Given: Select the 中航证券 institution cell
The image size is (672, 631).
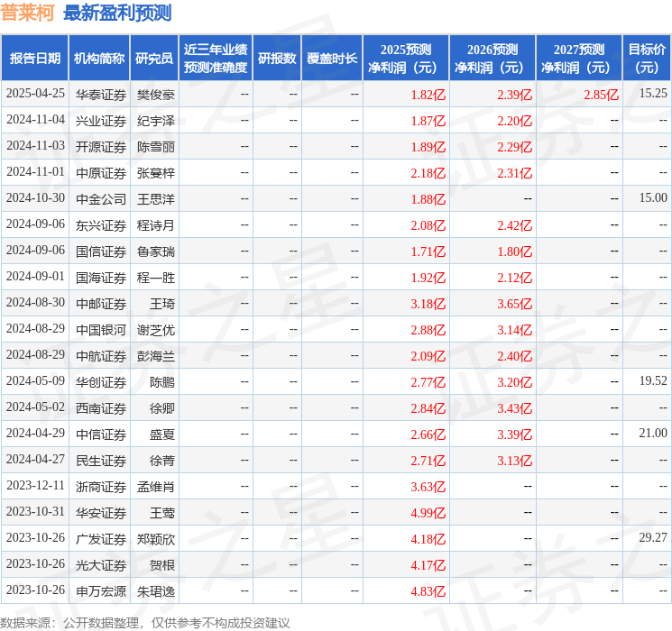Looking at the screenshot, I should pos(101,356).
